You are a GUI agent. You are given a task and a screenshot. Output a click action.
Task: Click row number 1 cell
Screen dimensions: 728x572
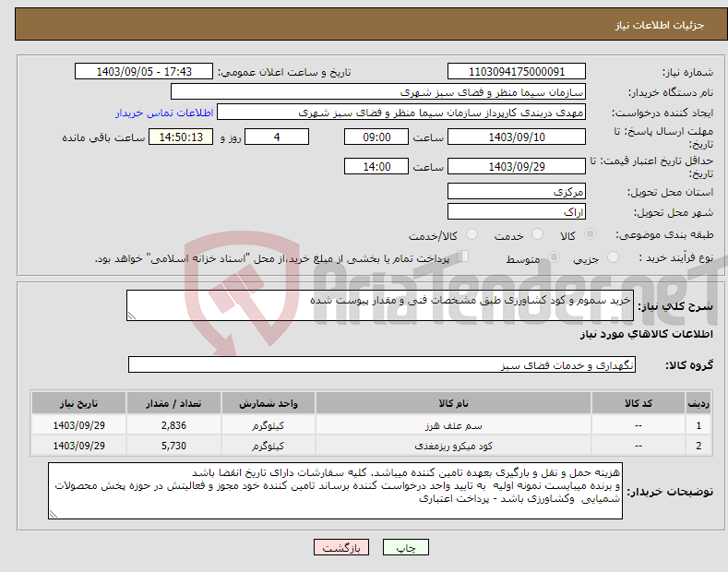pyautogui.click(x=698, y=425)
